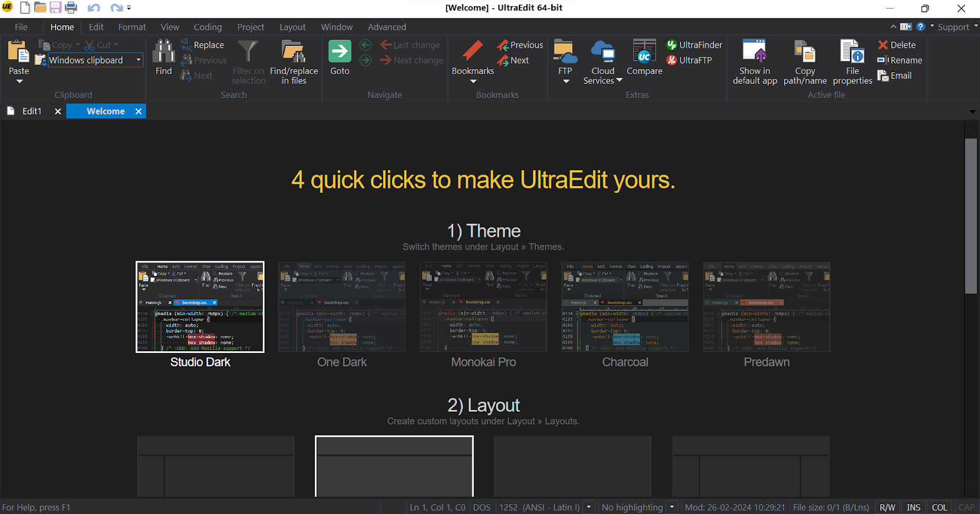
Task: Click the Print icon in title bar
Action: [x=71, y=8]
